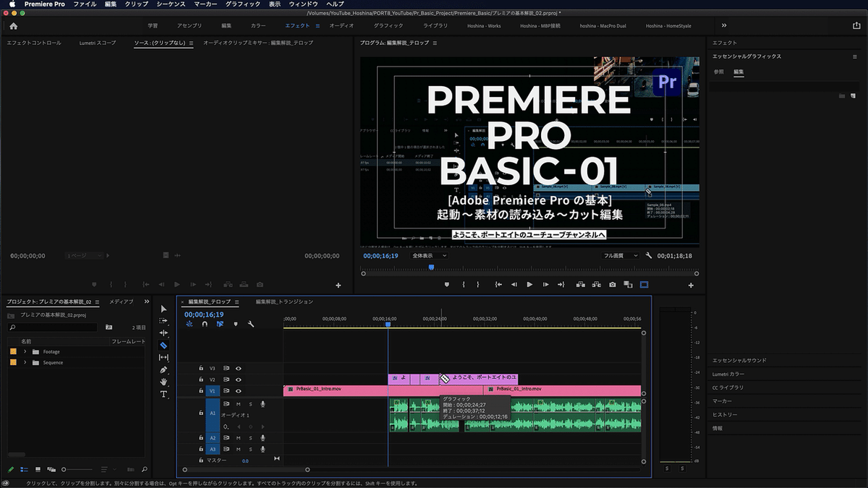Open the 全体表示 zoom level dropdown
This screenshot has width=868, height=488.
[428, 255]
